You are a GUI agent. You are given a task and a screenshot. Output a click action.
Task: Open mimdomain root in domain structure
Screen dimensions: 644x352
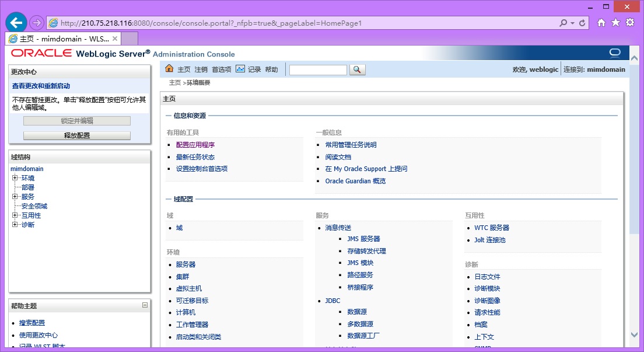pos(27,169)
